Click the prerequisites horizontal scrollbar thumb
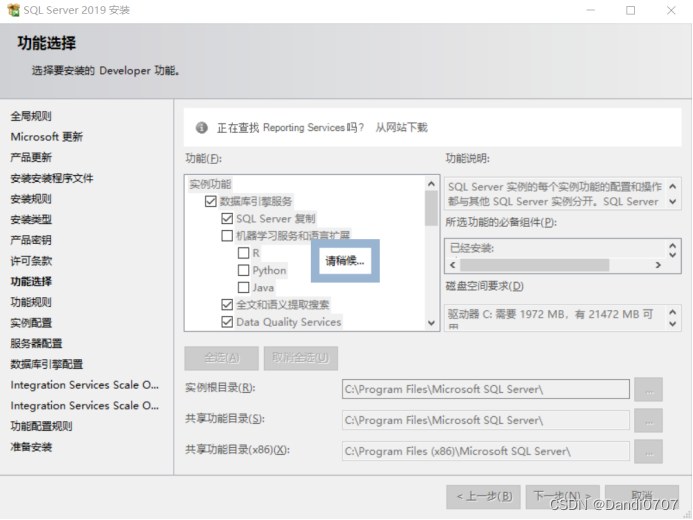 pos(534,265)
